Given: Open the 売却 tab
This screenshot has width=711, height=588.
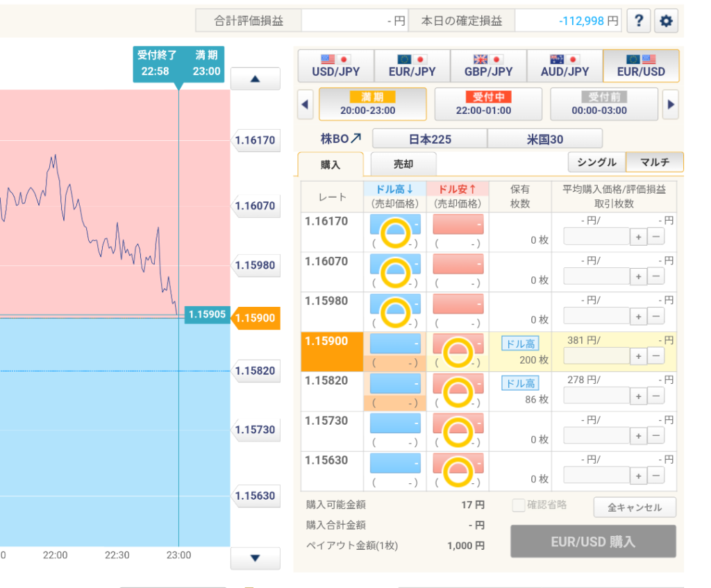Looking at the screenshot, I should coord(403,164).
